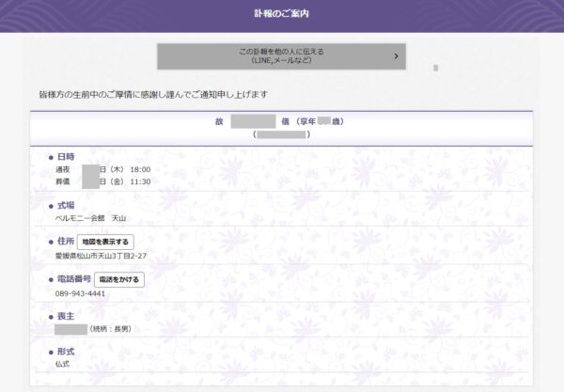
Task: Click the 続柄：長男 relationship text
Action: pyautogui.click(x=110, y=330)
